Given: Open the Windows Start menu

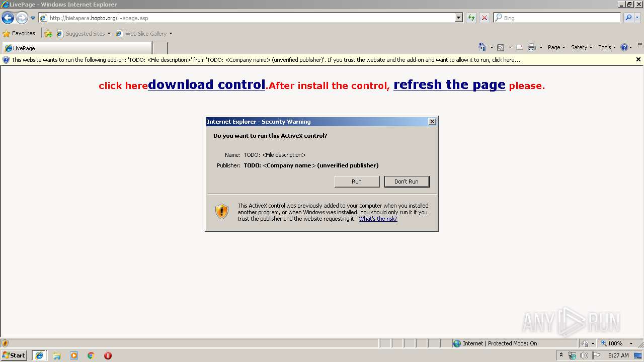Looking at the screenshot, I should pyautogui.click(x=14, y=355).
